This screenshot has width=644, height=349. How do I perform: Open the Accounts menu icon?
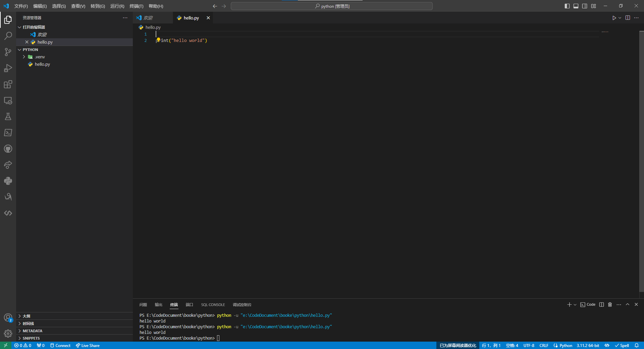[8, 317]
